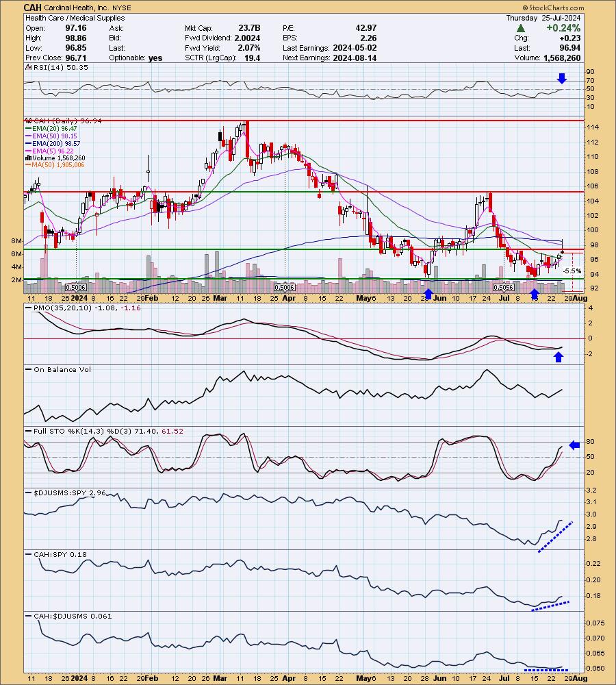Image resolution: width=616 pixels, height=685 pixels.
Task: Select the Thursday 25-Jul-2024 date
Action: [x=543, y=18]
